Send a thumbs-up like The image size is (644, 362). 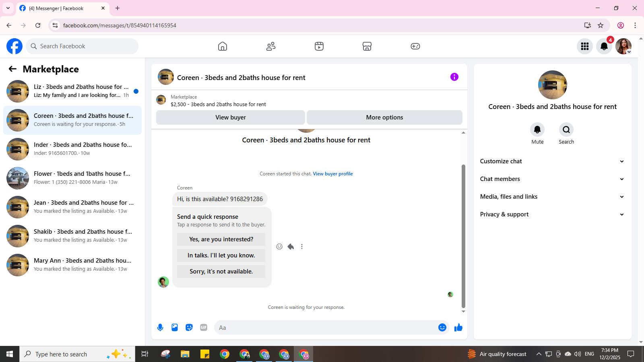[x=458, y=327]
